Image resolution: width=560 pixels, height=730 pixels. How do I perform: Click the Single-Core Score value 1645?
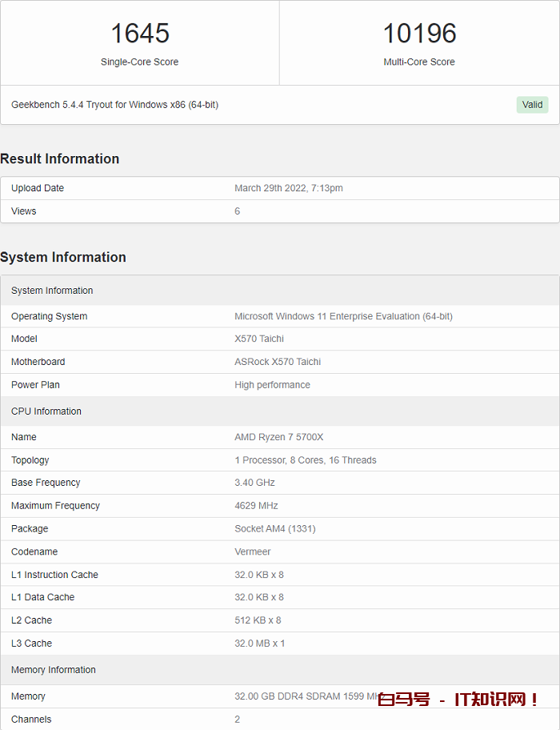click(x=139, y=34)
